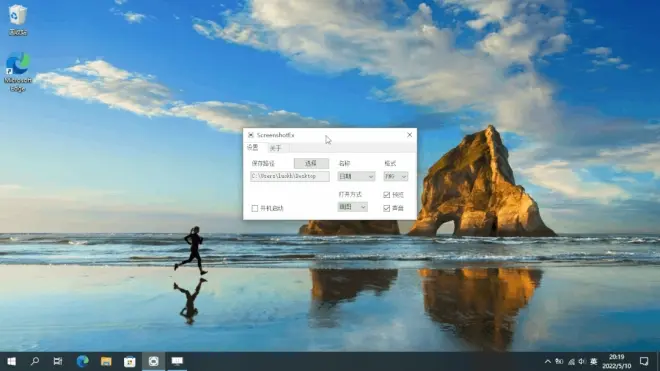Expand the 格式 PNG format dropdown

coord(396,176)
